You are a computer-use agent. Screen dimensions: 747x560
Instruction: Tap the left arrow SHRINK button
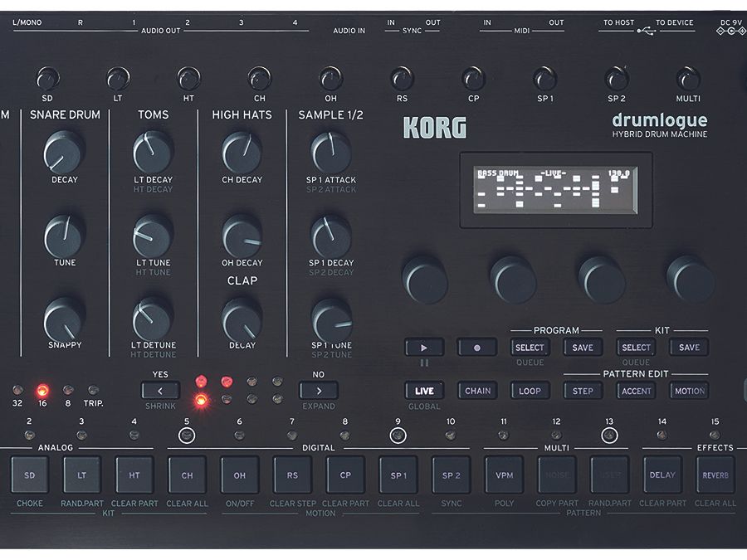point(160,391)
